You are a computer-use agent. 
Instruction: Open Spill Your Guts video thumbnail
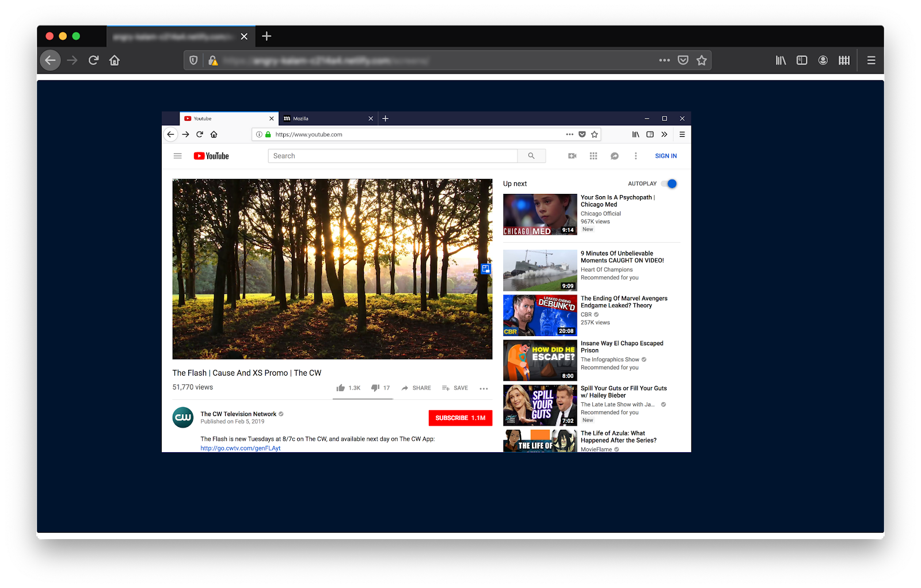pyautogui.click(x=540, y=405)
